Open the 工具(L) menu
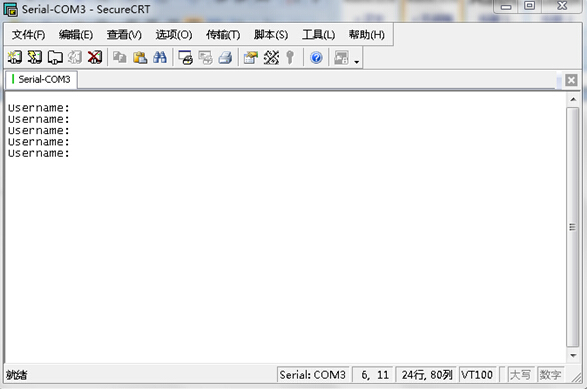Viewport: 587px width, 389px height. (x=319, y=35)
